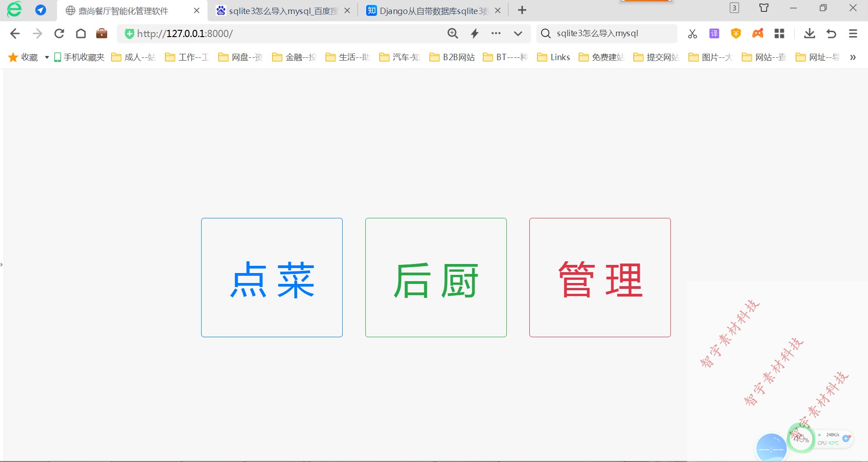Click the purple translate extension icon
Image resolution: width=868 pixels, height=462 pixels.
pos(714,33)
